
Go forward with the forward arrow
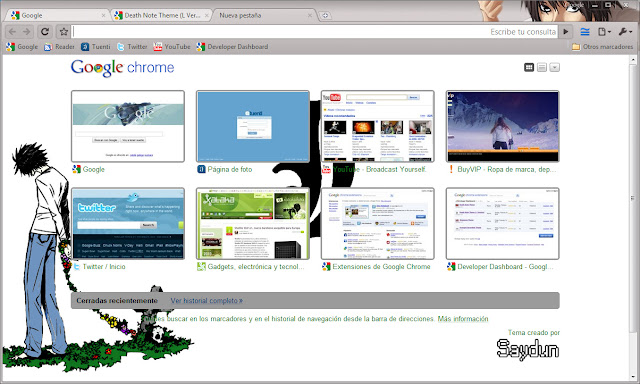27,31
